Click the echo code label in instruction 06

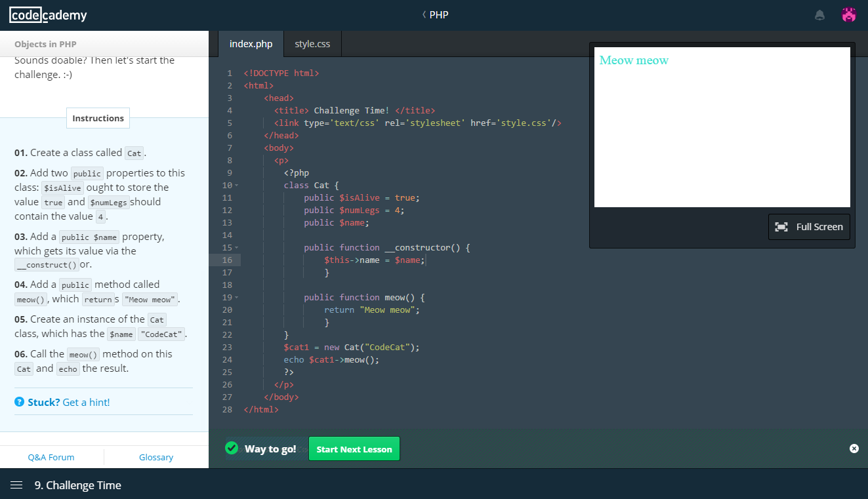point(68,369)
